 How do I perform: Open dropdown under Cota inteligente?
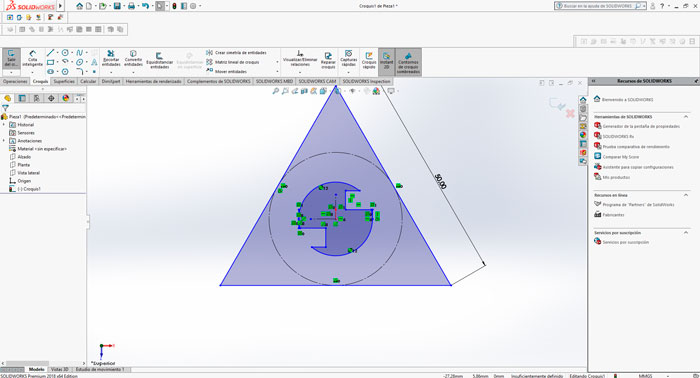point(32,72)
